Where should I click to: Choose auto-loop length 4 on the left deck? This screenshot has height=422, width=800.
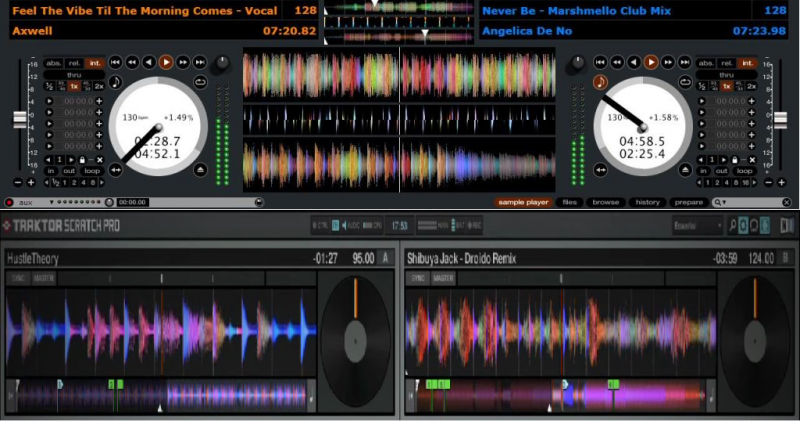coord(83,183)
